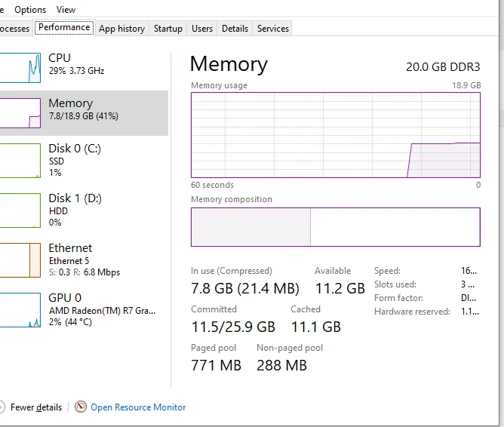The width and height of the screenshot is (504, 427).
Task: Switch to the Users tab
Action: [x=202, y=29]
